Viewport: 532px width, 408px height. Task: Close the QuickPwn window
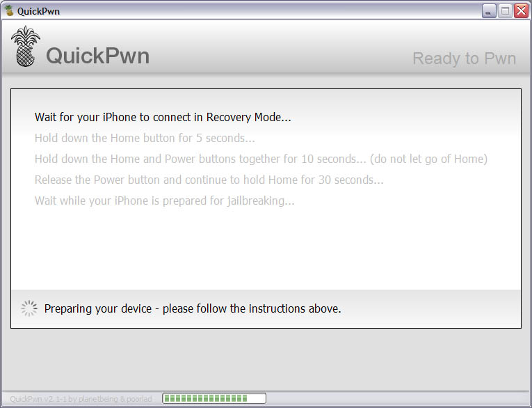pyautogui.click(x=521, y=11)
